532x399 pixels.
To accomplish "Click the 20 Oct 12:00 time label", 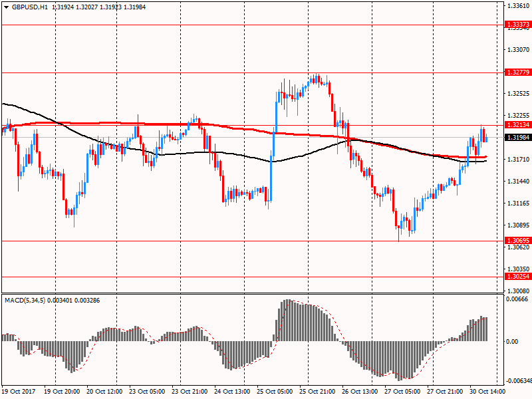I will pyautogui.click(x=104, y=392).
